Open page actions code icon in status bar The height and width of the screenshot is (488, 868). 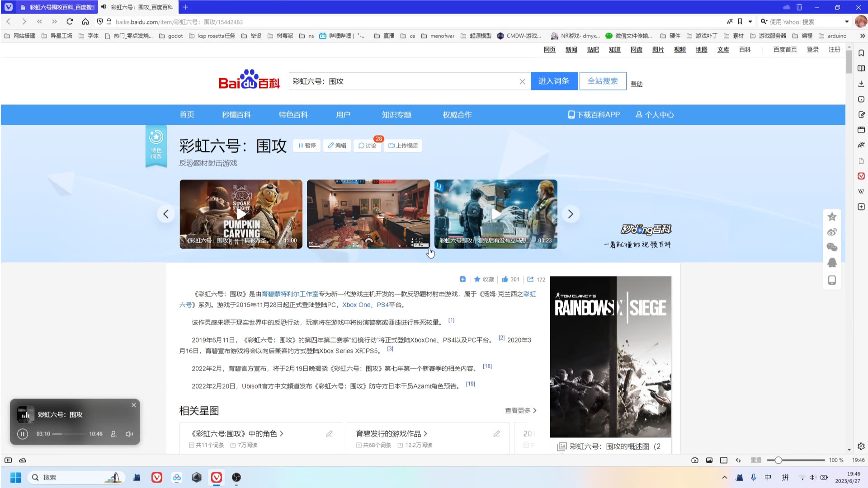[738, 460]
